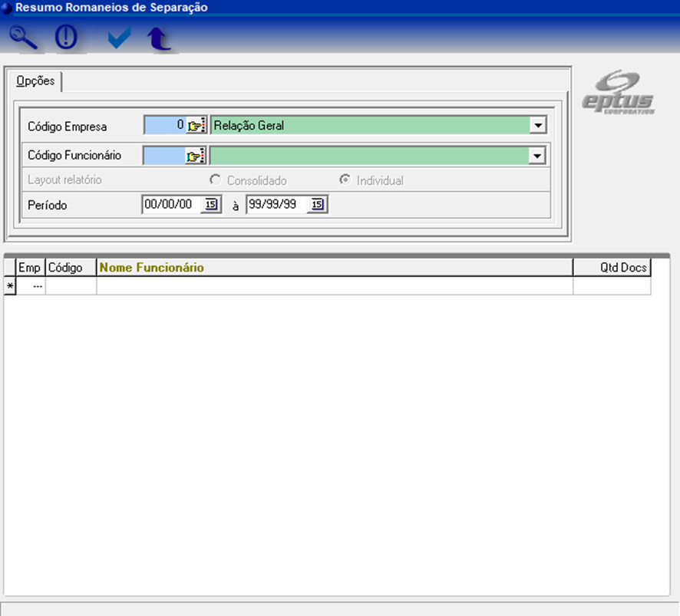Select the Consolidado layout radio button
This screenshot has height=616, width=680.
pyautogui.click(x=215, y=180)
